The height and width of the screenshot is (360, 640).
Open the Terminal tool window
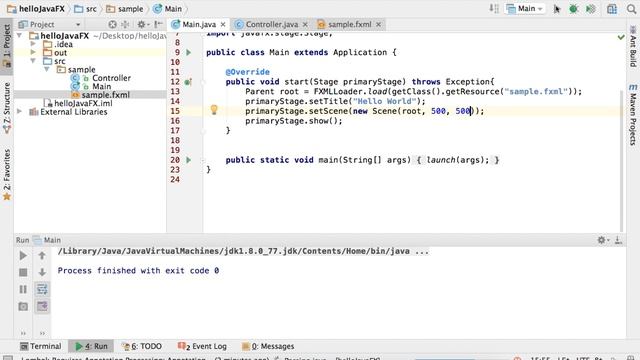(41, 346)
